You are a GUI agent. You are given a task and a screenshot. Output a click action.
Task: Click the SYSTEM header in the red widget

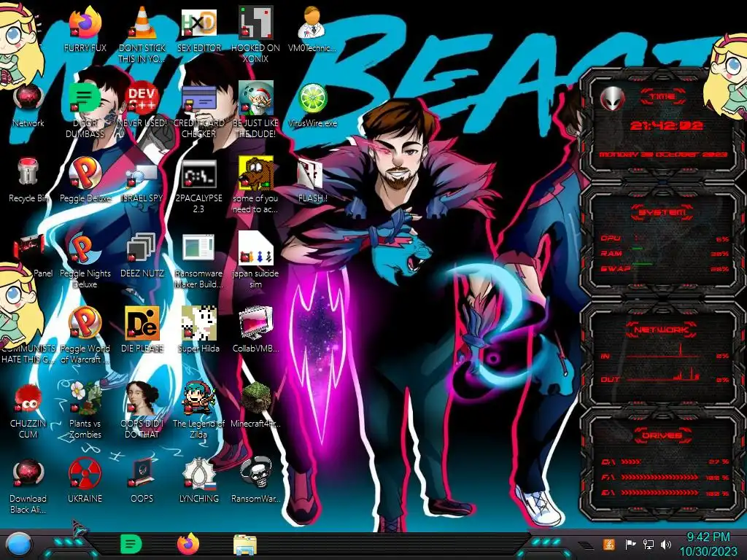tap(662, 212)
